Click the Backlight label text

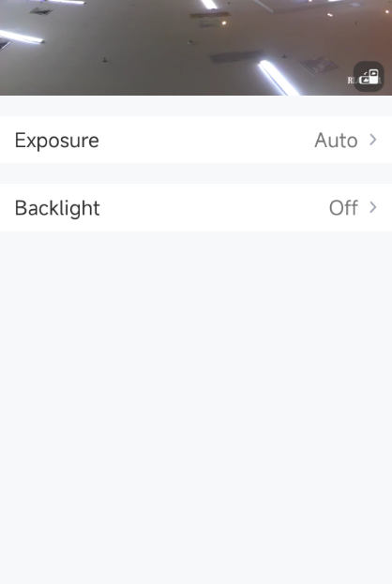(x=57, y=208)
